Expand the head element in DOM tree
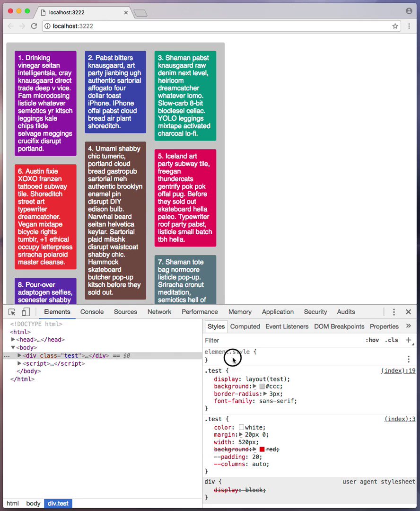The width and height of the screenshot is (420, 511). coord(13,339)
